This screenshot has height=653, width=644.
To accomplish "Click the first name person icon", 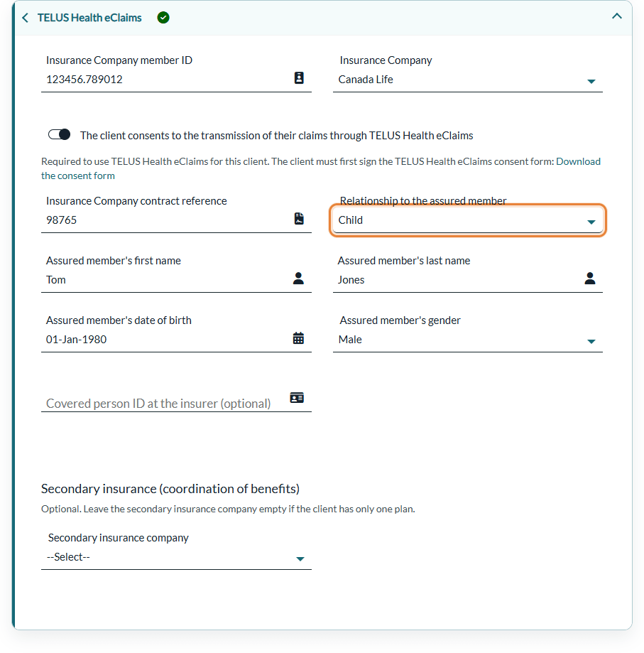I will (x=298, y=279).
